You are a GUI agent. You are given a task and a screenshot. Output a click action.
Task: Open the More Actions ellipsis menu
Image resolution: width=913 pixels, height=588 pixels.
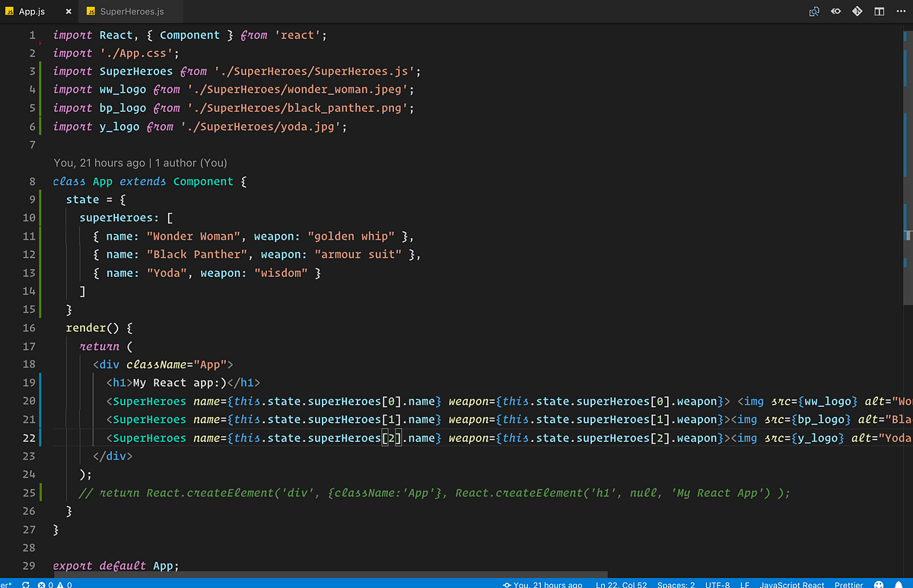(x=901, y=11)
